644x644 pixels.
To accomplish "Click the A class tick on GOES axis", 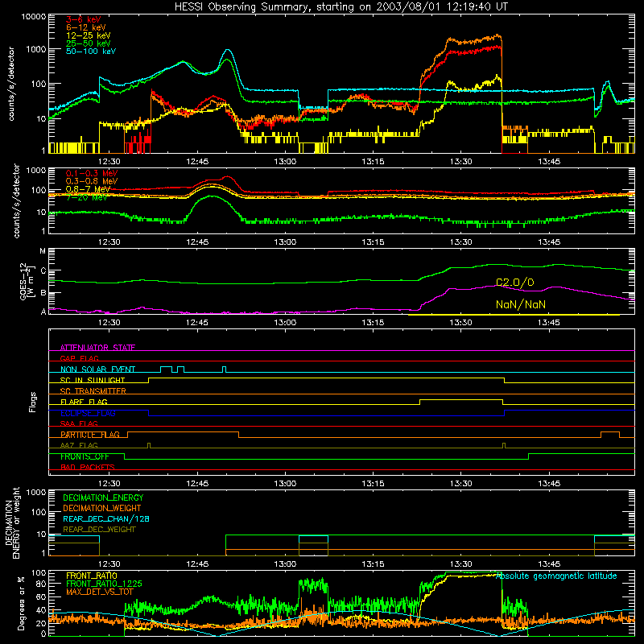I will pos(43,312).
